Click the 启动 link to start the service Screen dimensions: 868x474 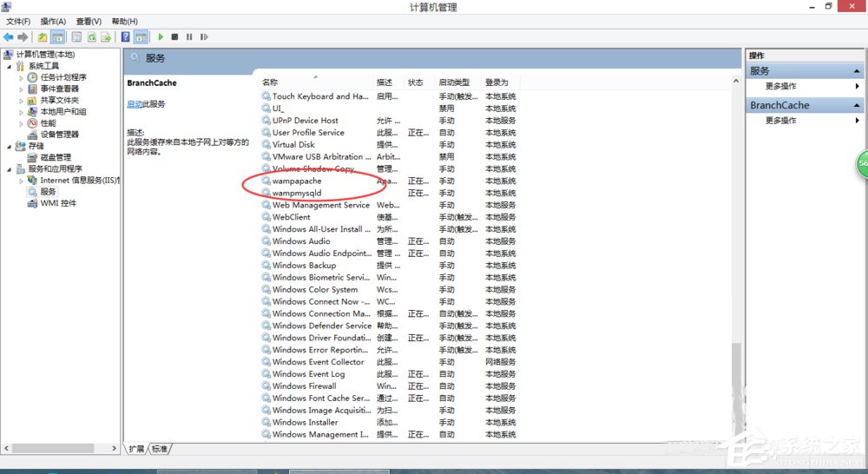[135, 104]
